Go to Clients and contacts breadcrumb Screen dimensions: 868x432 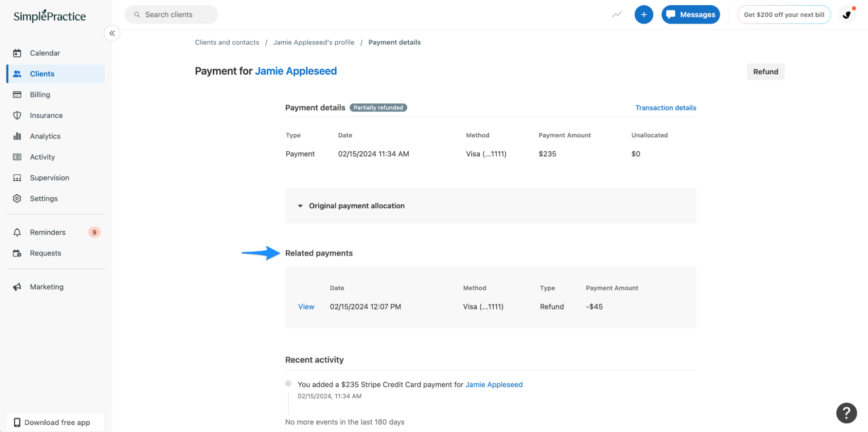pyautogui.click(x=227, y=42)
